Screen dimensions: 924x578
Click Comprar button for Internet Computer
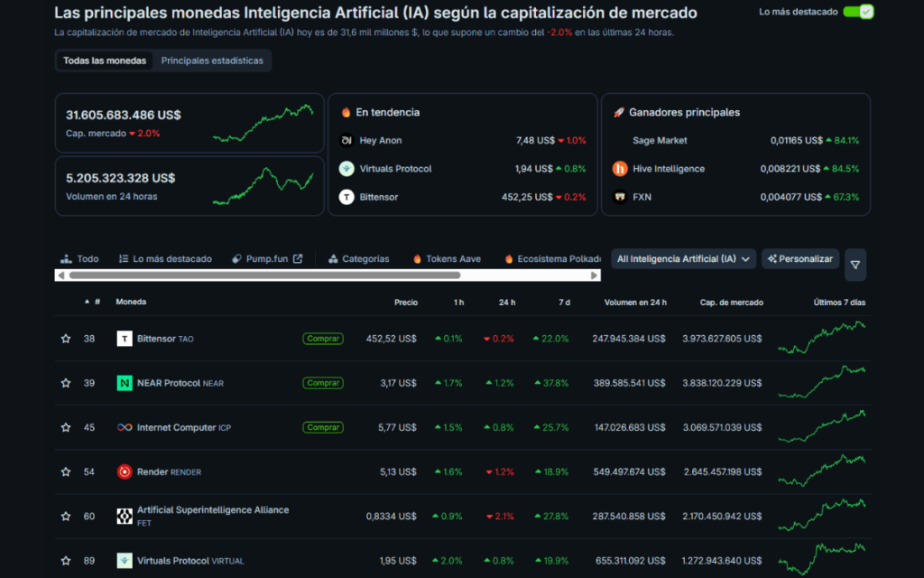point(323,427)
